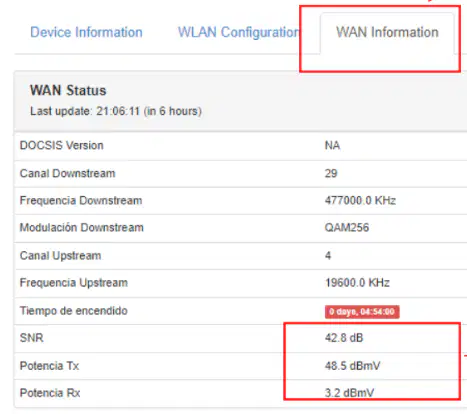
Task: Click the Potencia Rx value 3.2 dBmV
Action: (349, 393)
